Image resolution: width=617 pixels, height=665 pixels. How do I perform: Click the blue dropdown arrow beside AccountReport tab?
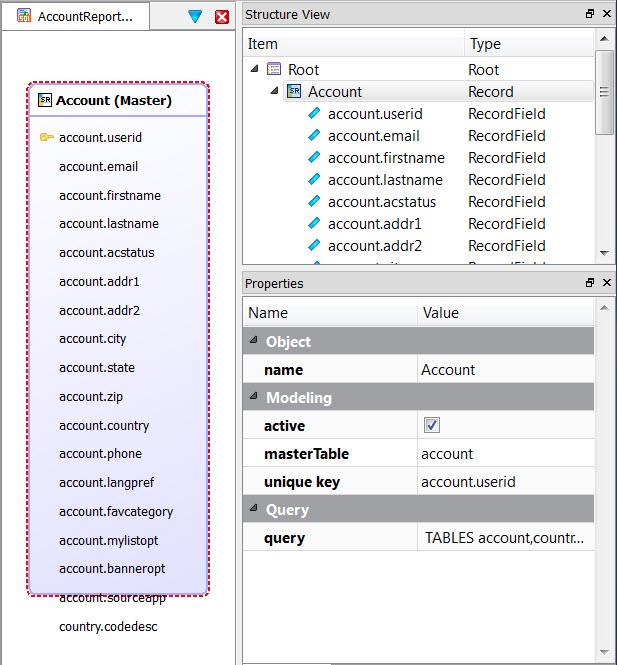(195, 17)
